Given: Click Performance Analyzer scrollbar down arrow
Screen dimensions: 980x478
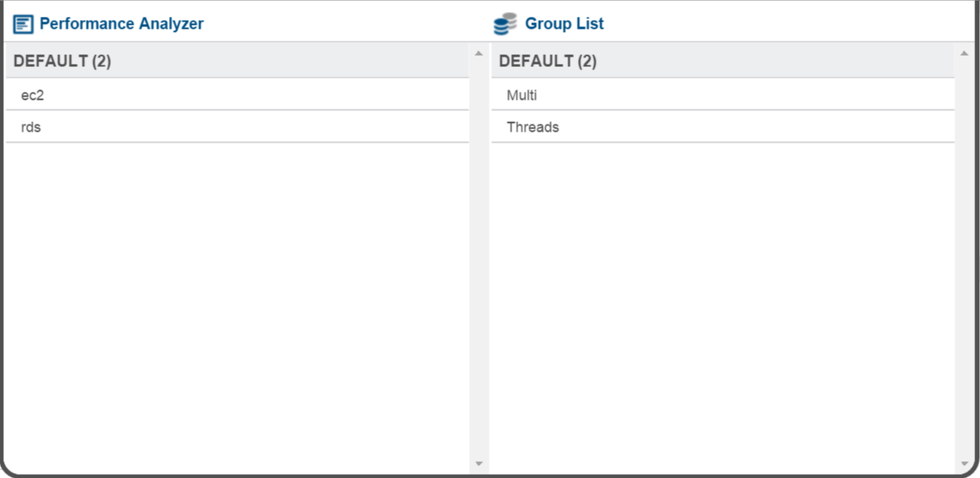Looking at the screenshot, I should [x=478, y=464].
